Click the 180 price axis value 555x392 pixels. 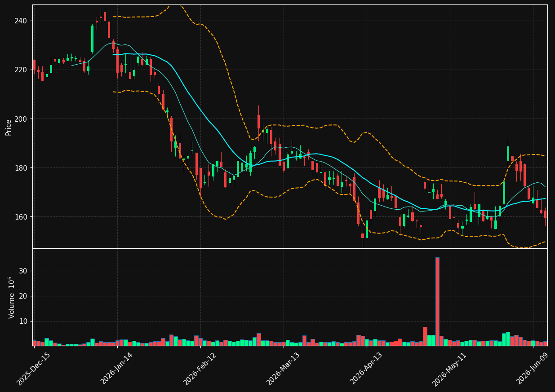pyautogui.click(x=21, y=167)
